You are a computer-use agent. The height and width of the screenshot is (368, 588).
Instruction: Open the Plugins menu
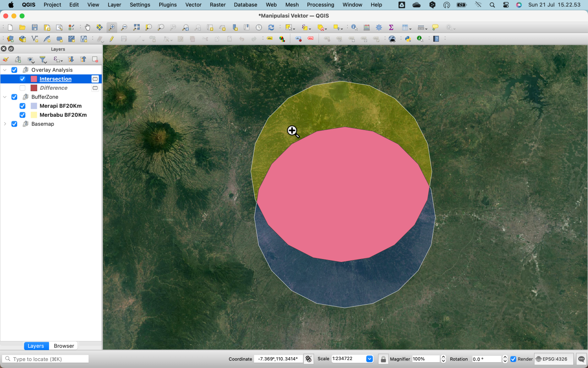tap(168, 5)
